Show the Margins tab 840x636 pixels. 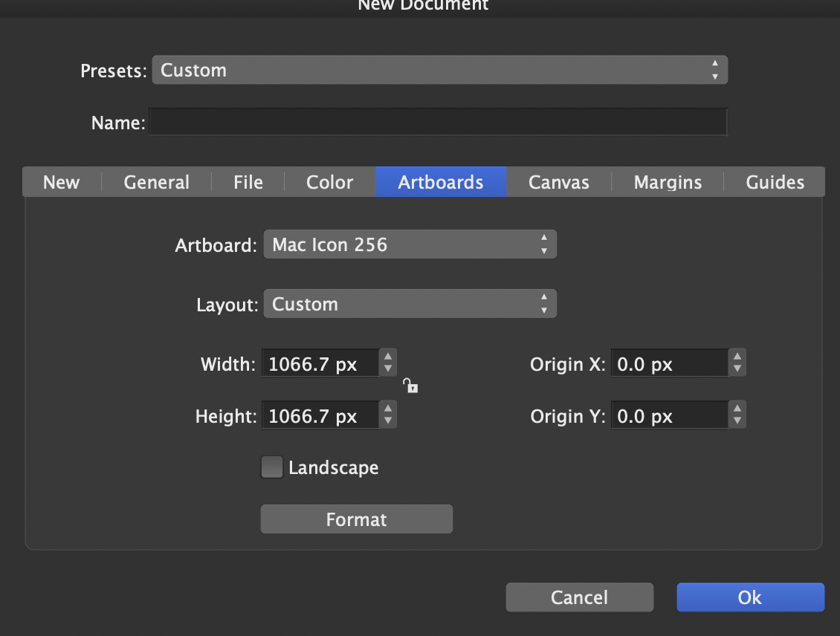tap(668, 182)
